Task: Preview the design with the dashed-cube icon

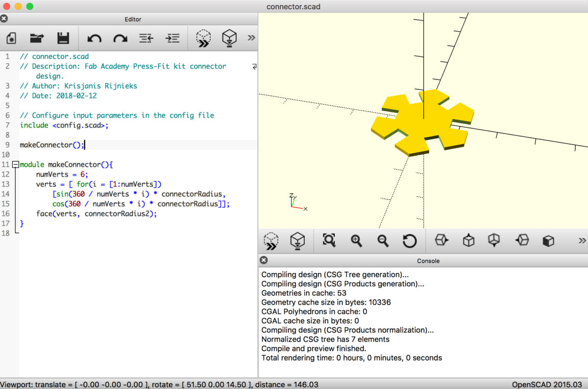Action: 203,38
